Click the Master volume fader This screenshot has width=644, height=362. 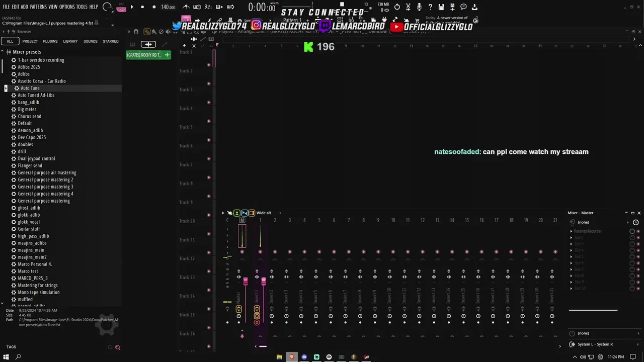point(245,281)
